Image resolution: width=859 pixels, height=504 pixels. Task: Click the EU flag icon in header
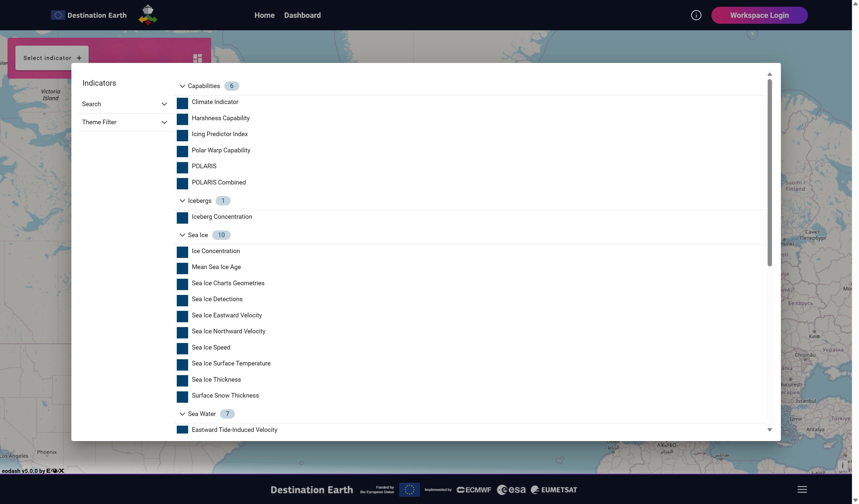[58, 15]
